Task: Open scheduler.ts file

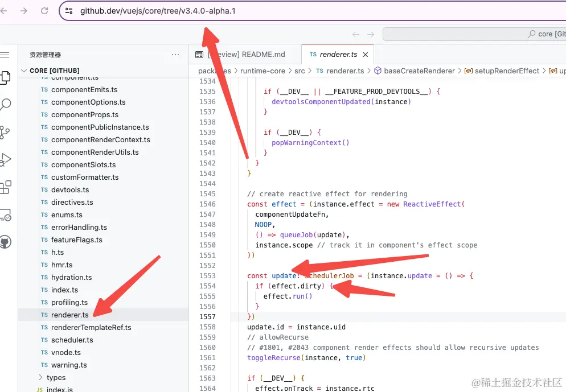Action: point(72,340)
